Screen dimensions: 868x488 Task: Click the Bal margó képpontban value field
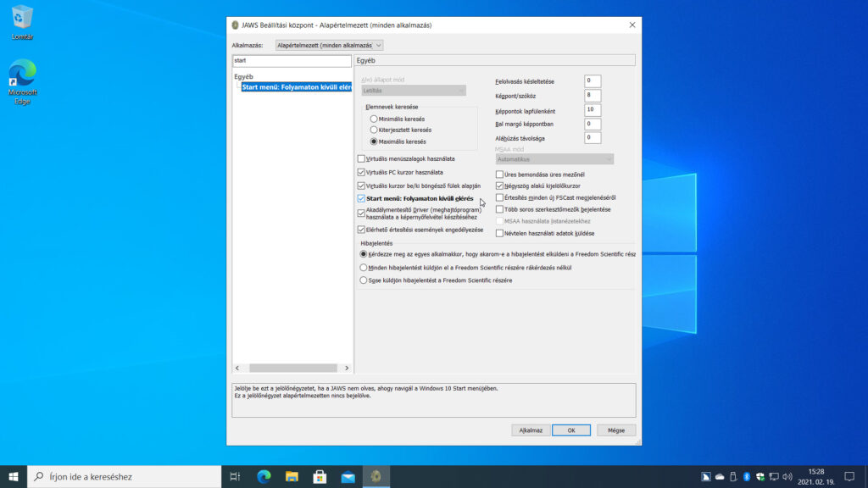click(x=593, y=124)
